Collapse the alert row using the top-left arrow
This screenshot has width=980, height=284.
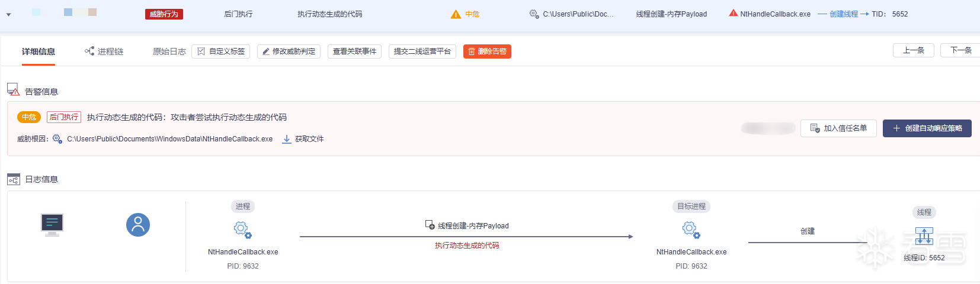[x=8, y=14]
